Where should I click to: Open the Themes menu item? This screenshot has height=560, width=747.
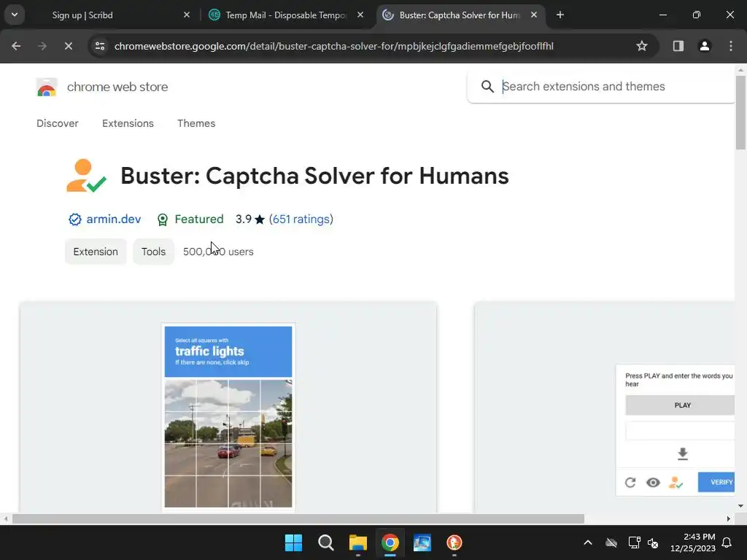[x=196, y=123]
